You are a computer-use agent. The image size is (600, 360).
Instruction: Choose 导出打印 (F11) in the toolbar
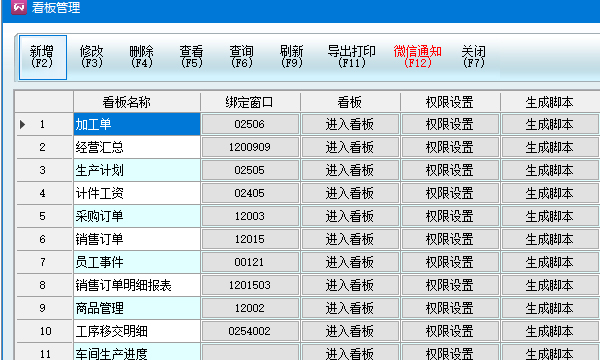[x=352, y=57]
